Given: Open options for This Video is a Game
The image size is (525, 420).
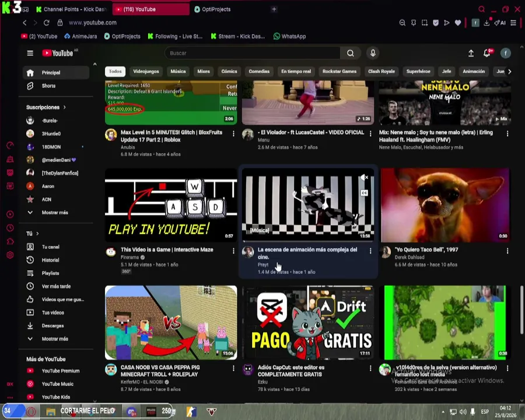Looking at the screenshot, I should 233,251.
